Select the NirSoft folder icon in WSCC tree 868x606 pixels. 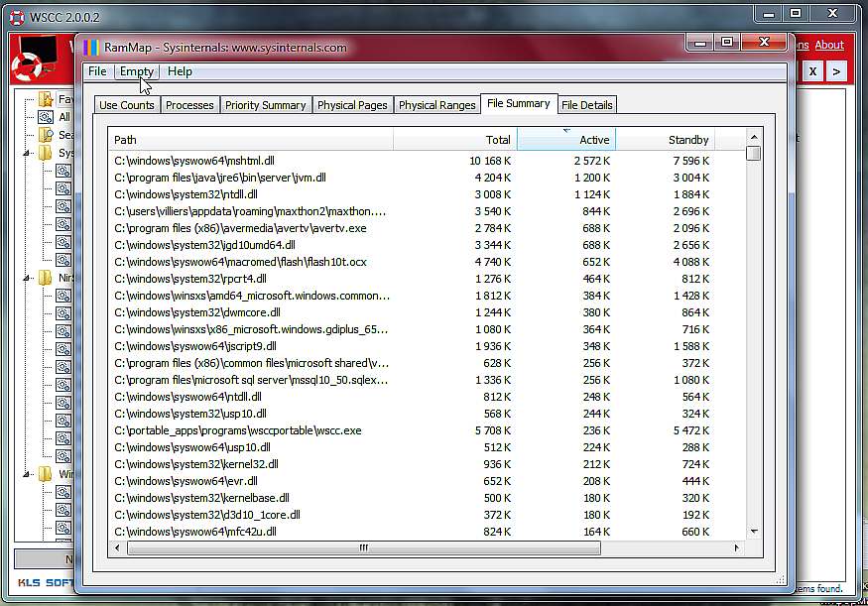click(x=46, y=278)
